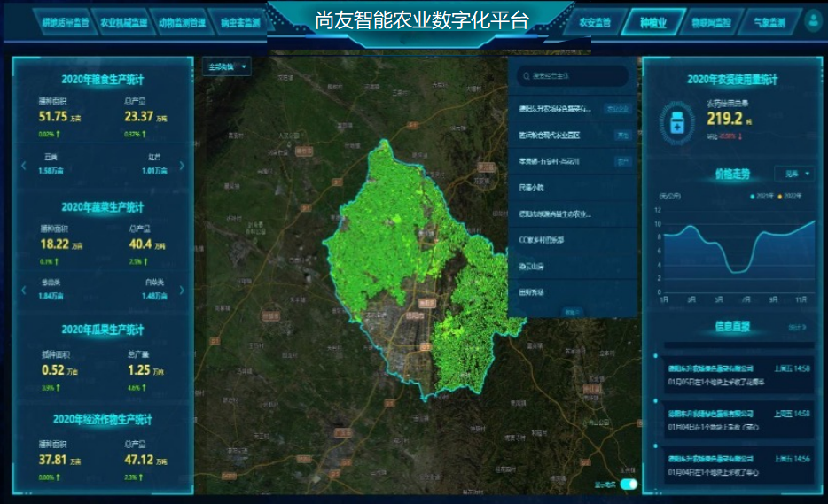Click the platform title 尚友智能农业数字化平台
Image resolution: width=828 pixels, height=504 pixels.
pos(421,21)
